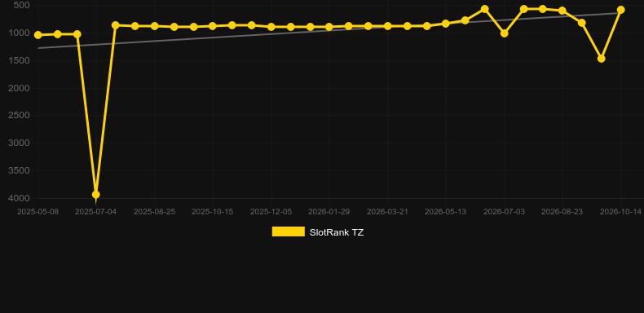
Task: Click the 2026-10-14 x-axis date label
Action: point(620,212)
